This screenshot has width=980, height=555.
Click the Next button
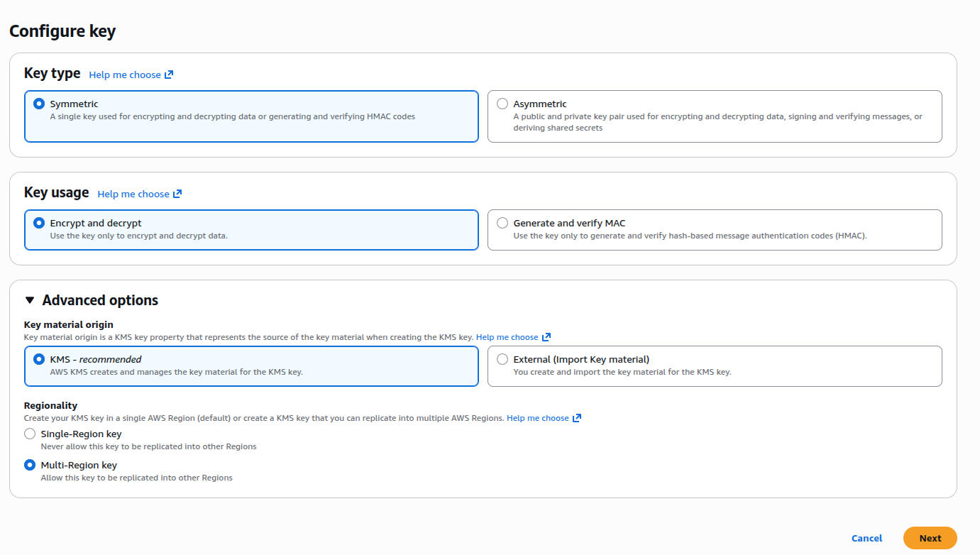(930, 537)
